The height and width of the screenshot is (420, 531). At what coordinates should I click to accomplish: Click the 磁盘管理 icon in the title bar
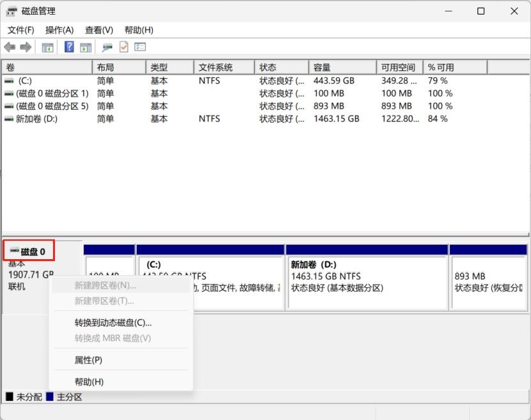point(12,10)
